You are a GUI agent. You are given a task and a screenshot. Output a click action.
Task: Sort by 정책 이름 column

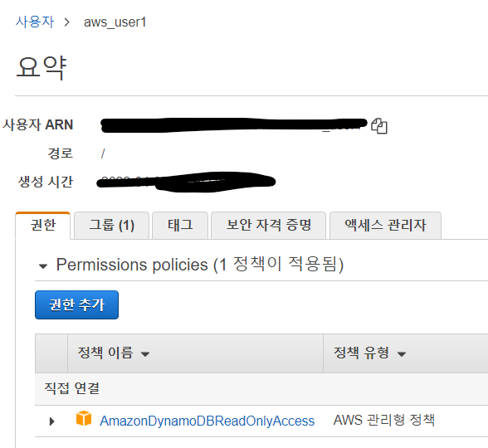(113, 353)
